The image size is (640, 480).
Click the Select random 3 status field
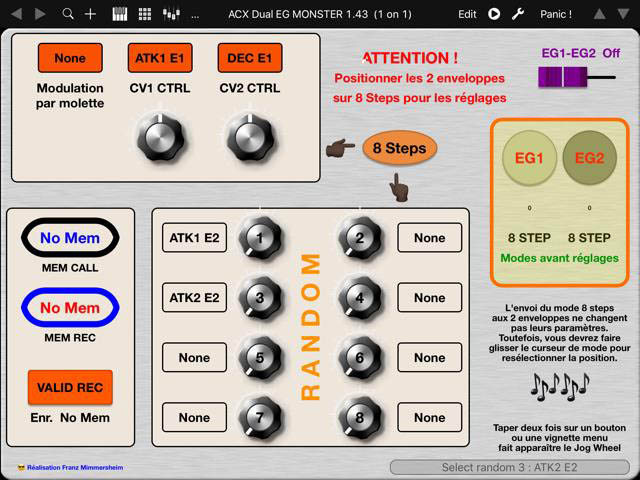[510, 467]
